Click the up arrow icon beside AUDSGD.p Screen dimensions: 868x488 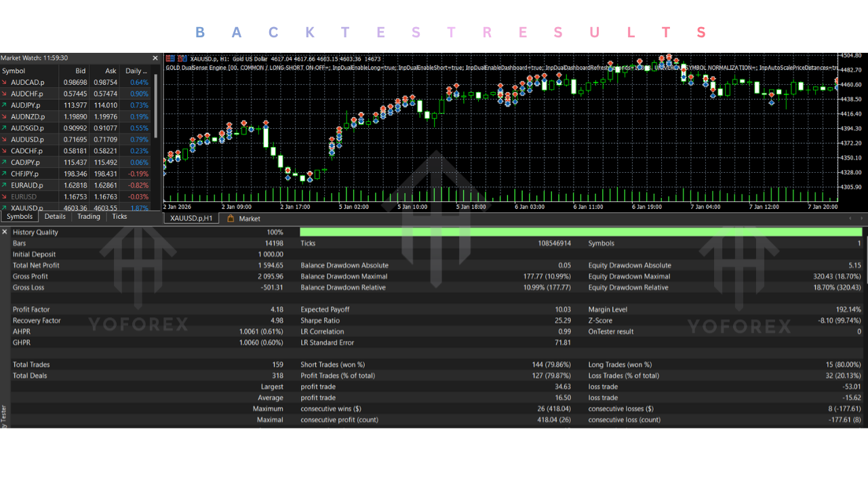(5, 128)
